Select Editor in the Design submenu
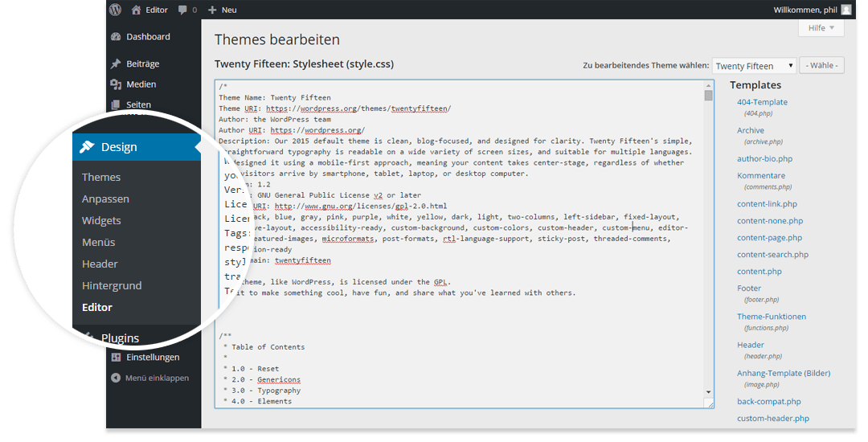Screen dimensions: 868x442 pyautogui.click(x=97, y=307)
